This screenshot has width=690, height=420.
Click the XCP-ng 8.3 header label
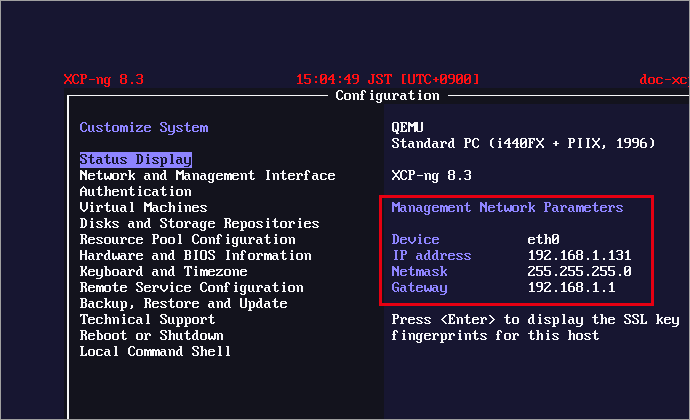(x=103, y=80)
